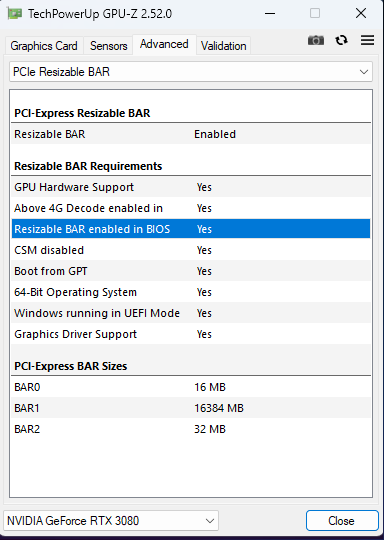Select the BAR2 32 MB row
Image resolution: width=384 pixels, height=540 pixels.
(x=191, y=429)
